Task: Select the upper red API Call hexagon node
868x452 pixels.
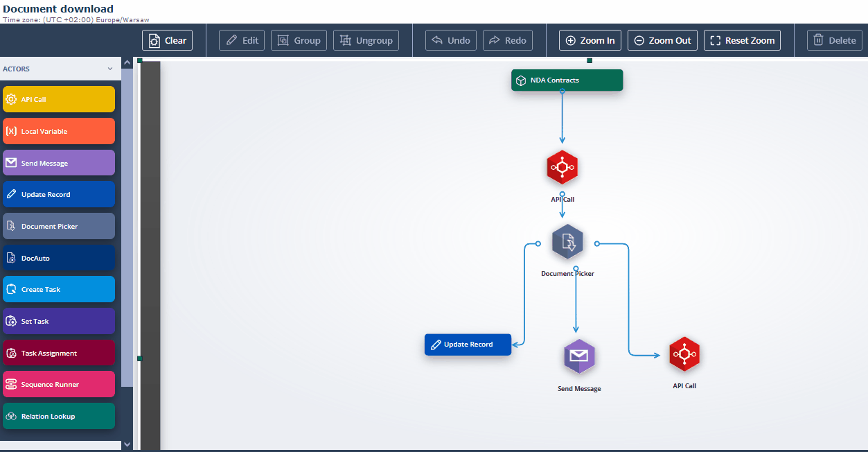Action: tap(562, 167)
